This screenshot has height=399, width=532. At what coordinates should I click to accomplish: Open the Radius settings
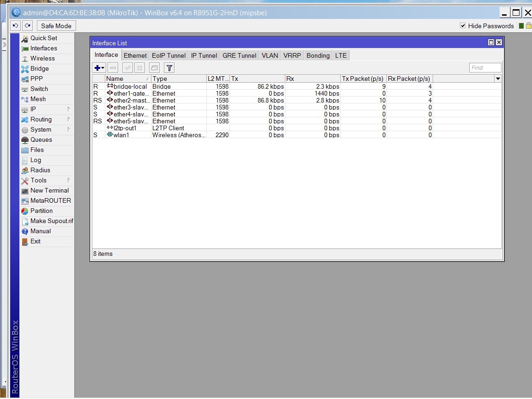coord(47,170)
